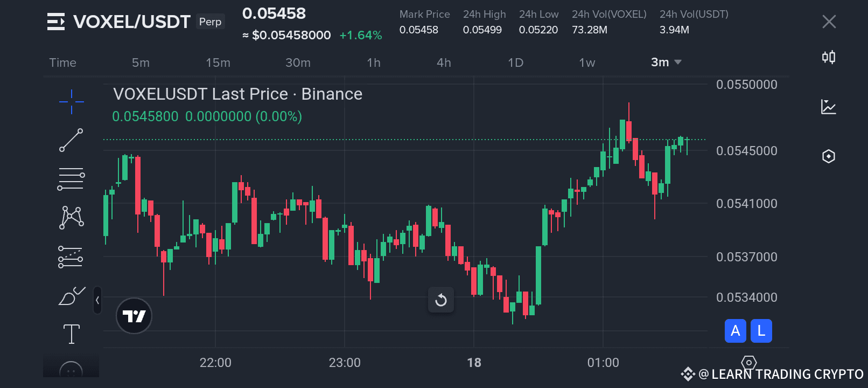Click the ≈ $0.05458000 dollar price
The image size is (868, 388).
pos(286,36)
